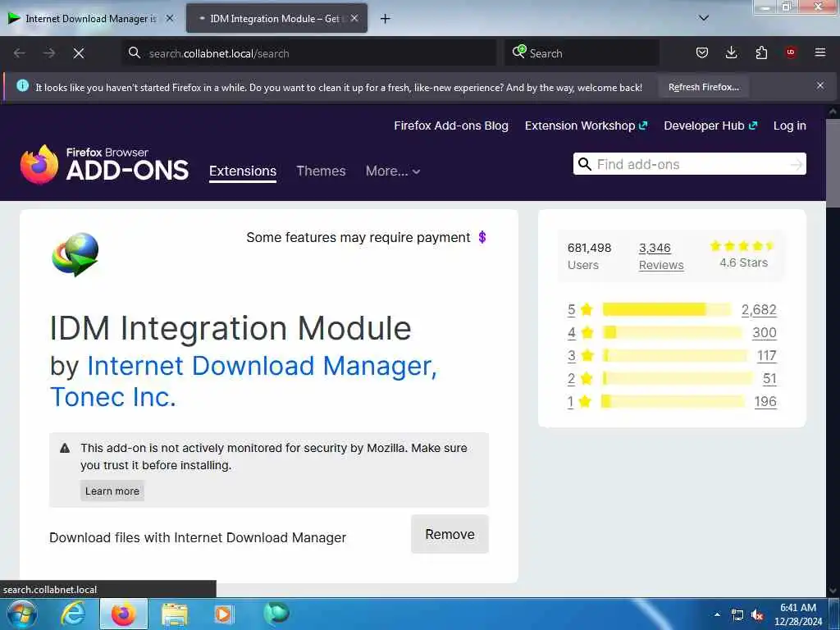Screen dimensions: 840x630
Task: Close the Internet Download Manager tab
Action: coord(170,18)
